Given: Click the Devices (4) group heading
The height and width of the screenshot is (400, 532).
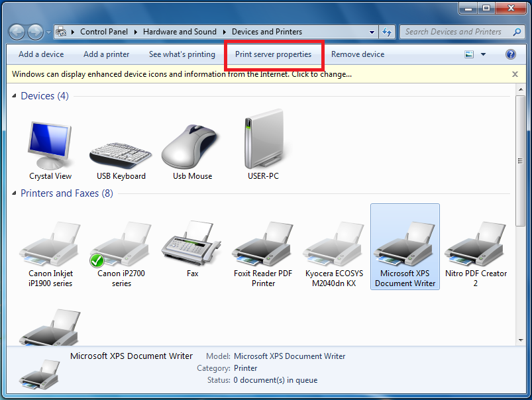Looking at the screenshot, I should 44,96.
